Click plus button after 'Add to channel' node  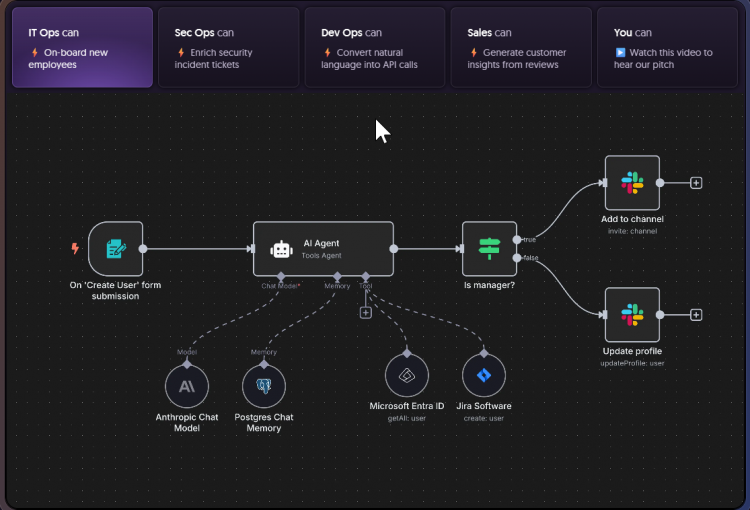click(x=697, y=183)
